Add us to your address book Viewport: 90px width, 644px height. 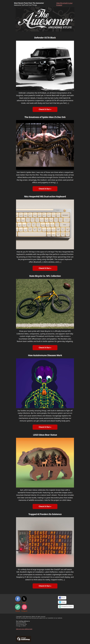[24, 629]
